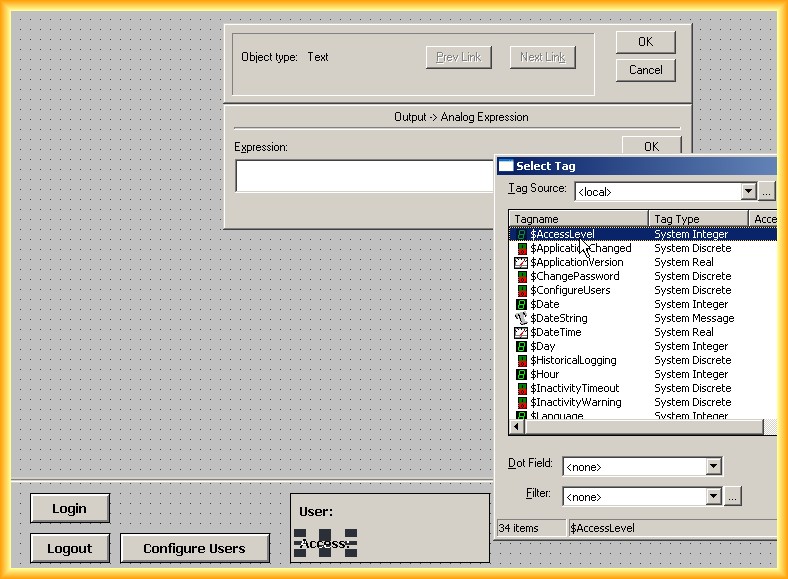Sort list by Tagname column header
This screenshot has width=788, height=579.
(578, 219)
